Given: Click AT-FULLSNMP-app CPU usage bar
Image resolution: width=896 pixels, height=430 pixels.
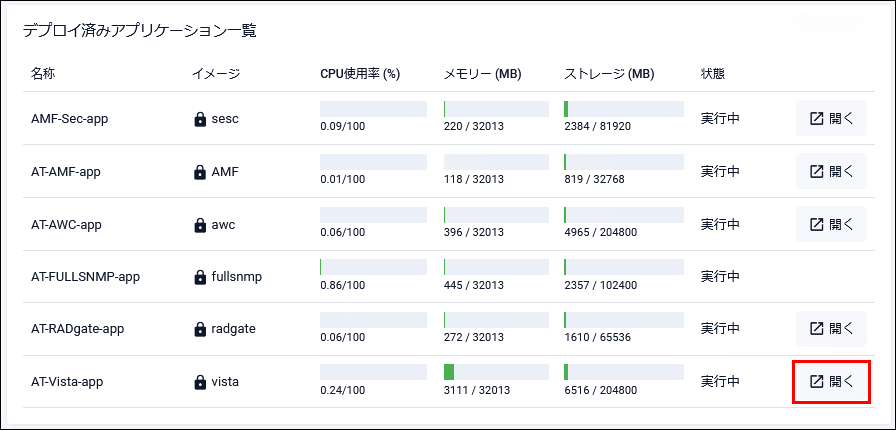Looking at the screenshot, I should pos(373,267).
